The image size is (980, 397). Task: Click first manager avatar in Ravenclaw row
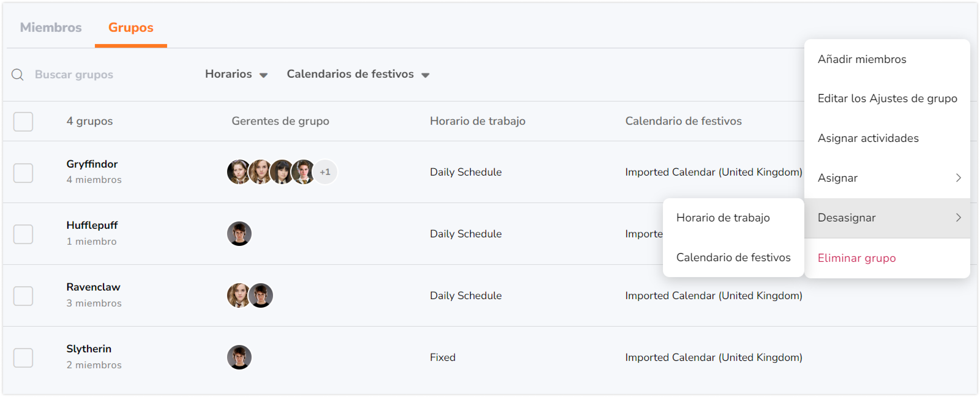click(x=238, y=295)
